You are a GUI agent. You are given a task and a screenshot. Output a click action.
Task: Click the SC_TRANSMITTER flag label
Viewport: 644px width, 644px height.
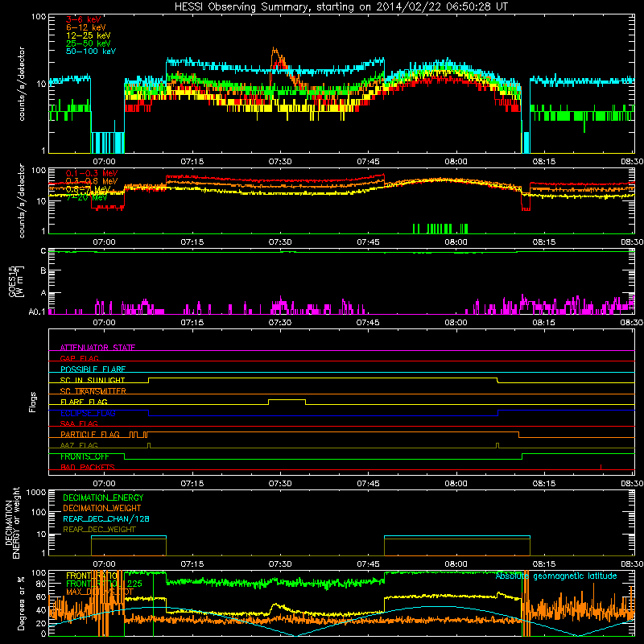click(x=93, y=391)
